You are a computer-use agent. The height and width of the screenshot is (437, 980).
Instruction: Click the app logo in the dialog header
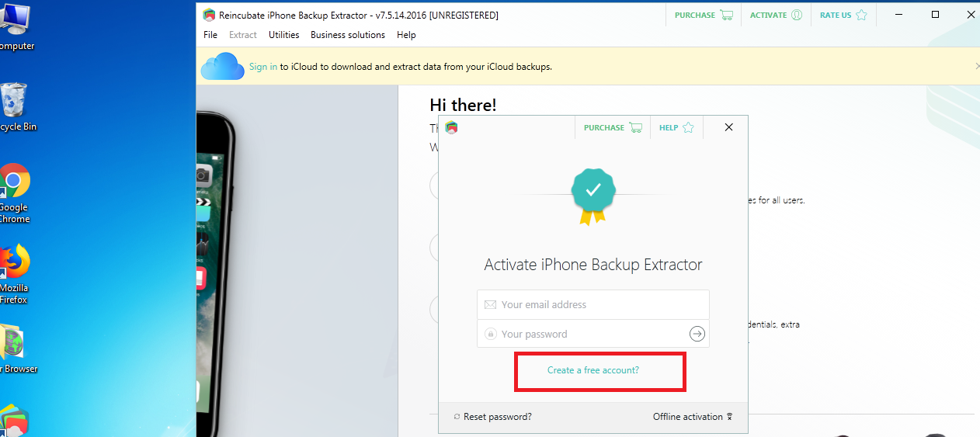pyautogui.click(x=452, y=127)
